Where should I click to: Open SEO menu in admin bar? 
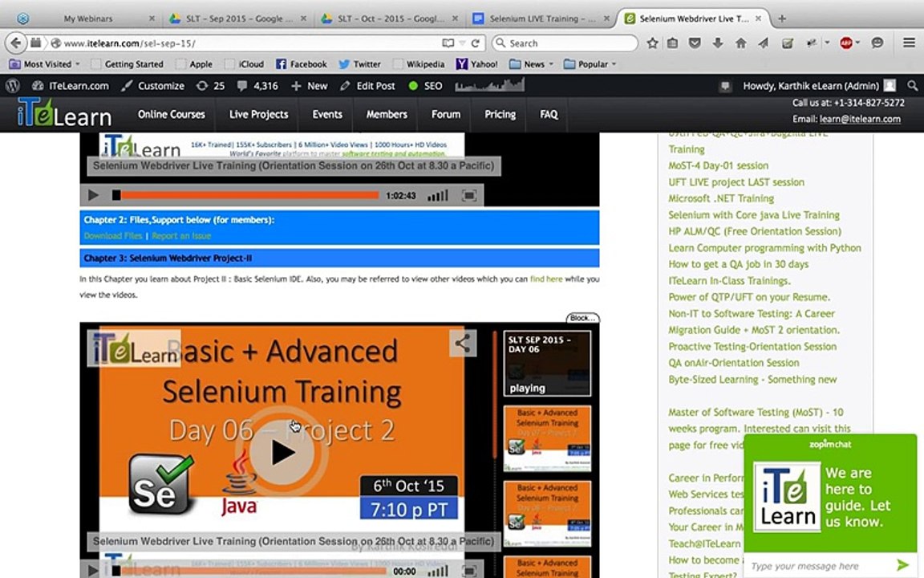pyautogui.click(x=425, y=86)
